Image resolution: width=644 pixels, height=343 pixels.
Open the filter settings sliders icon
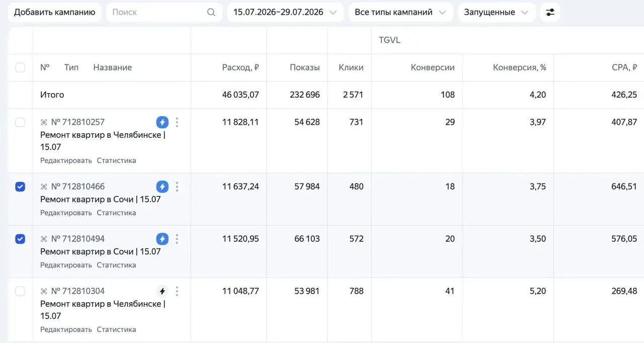[x=550, y=12]
